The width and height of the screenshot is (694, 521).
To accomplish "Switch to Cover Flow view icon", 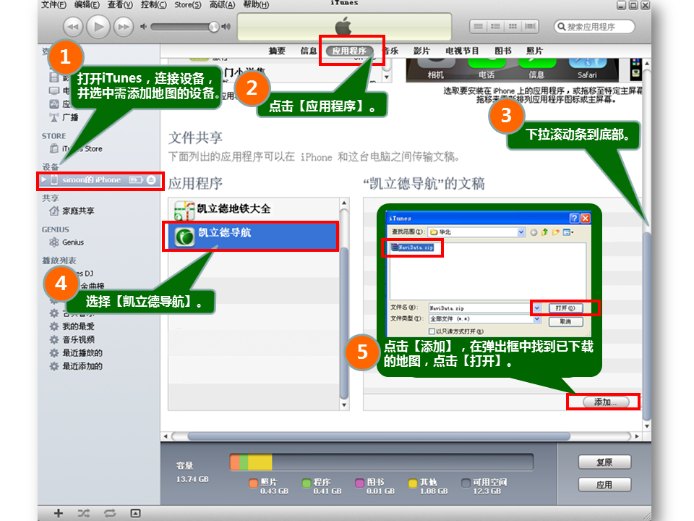I will click(530, 27).
